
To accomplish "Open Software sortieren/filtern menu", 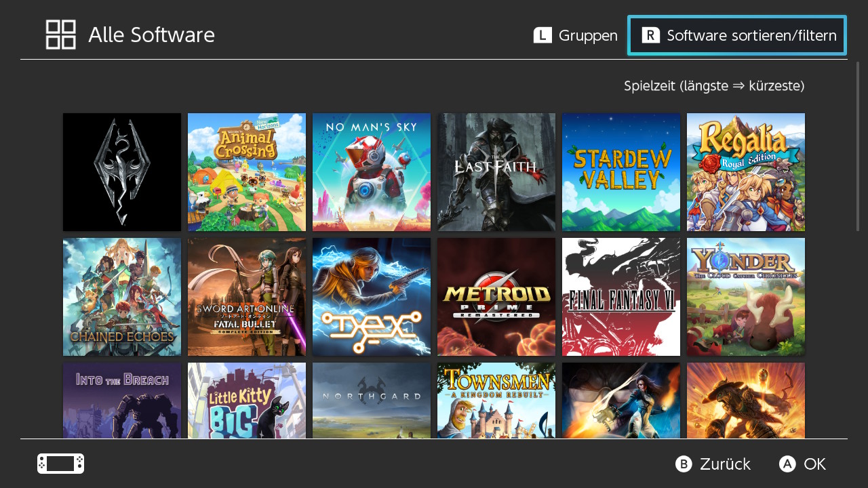I will coord(737,35).
